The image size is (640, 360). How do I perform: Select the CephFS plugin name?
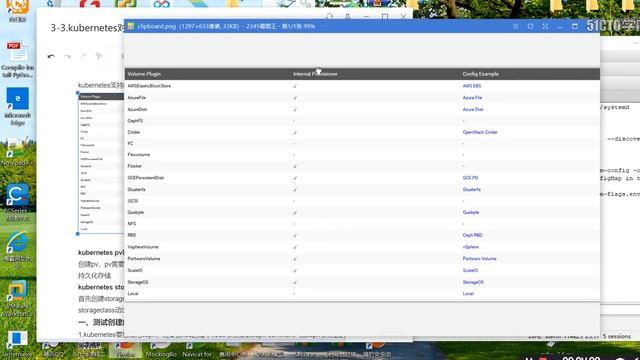[x=135, y=121]
